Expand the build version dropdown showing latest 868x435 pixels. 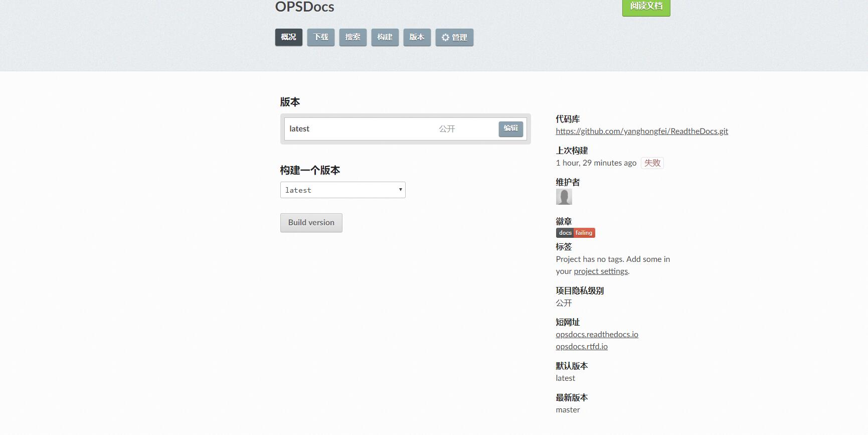(342, 190)
